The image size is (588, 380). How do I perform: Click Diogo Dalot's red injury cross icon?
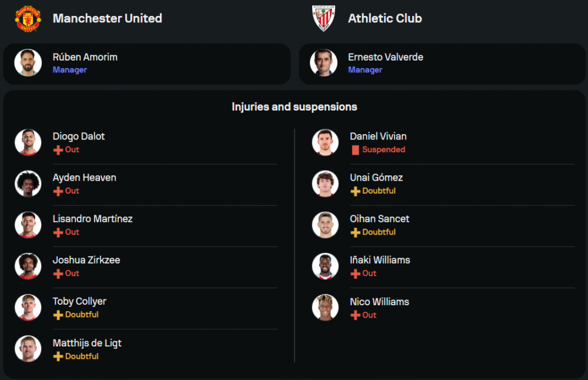pyautogui.click(x=58, y=150)
